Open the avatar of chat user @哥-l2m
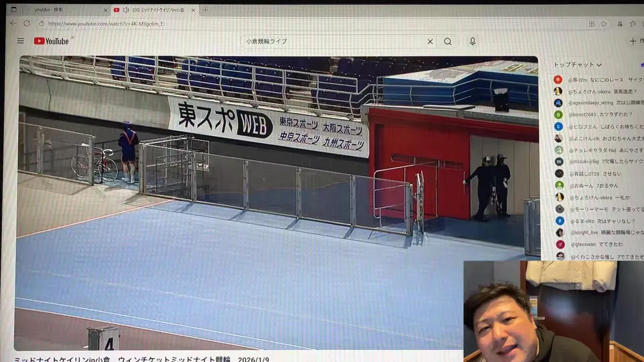 click(558, 79)
